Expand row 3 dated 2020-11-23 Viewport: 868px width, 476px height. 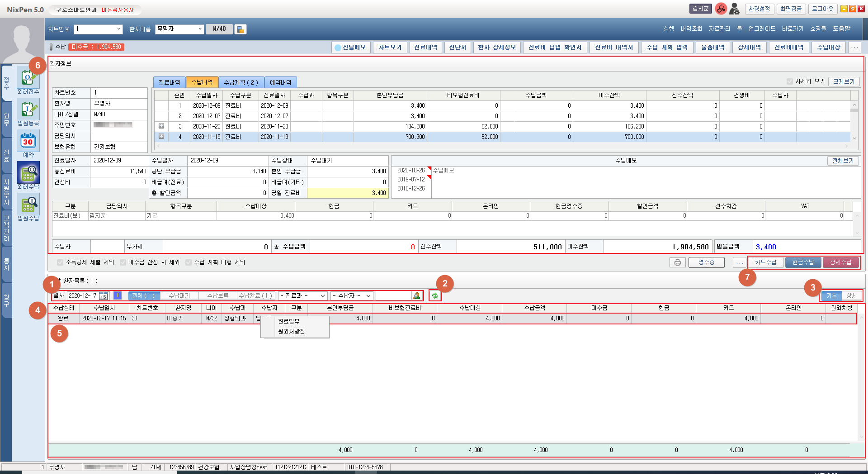(x=161, y=126)
